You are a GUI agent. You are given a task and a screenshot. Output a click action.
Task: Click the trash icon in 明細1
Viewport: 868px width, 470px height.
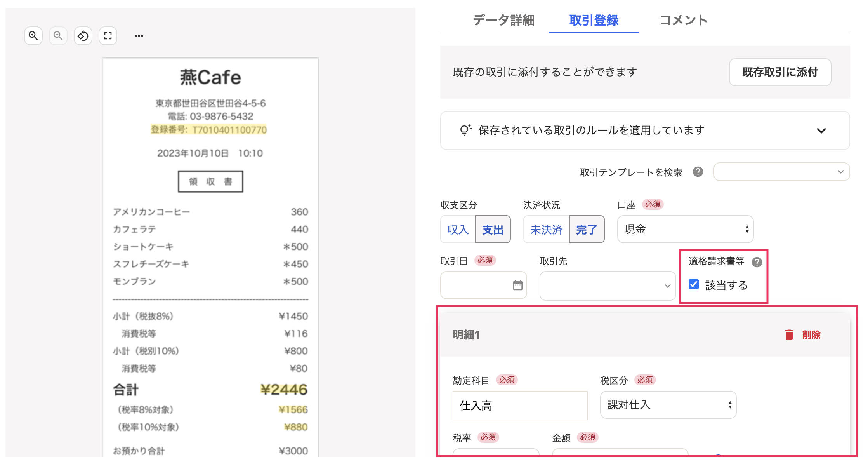789,334
